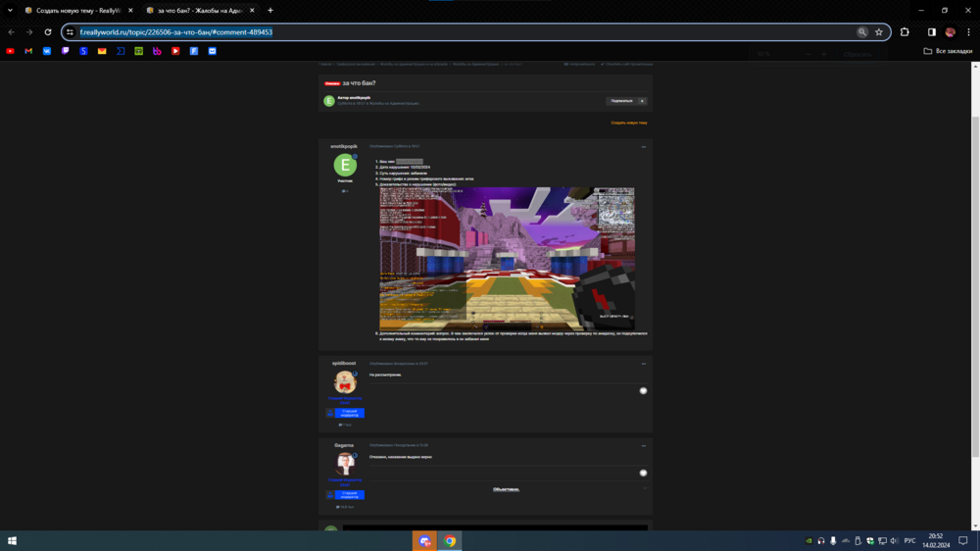980x551 pixels.
Task: Click the mark site as read link
Action: coord(626,64)
